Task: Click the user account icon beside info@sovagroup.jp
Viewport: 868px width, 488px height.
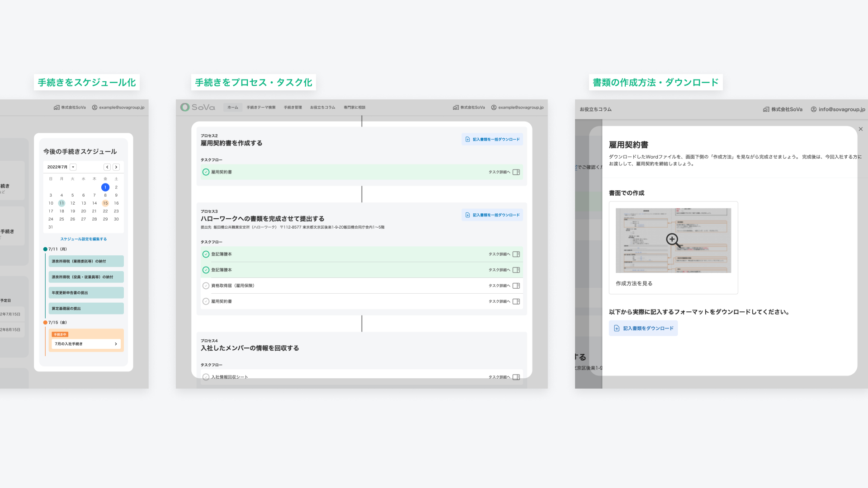Action: click(x=814, y=109)
